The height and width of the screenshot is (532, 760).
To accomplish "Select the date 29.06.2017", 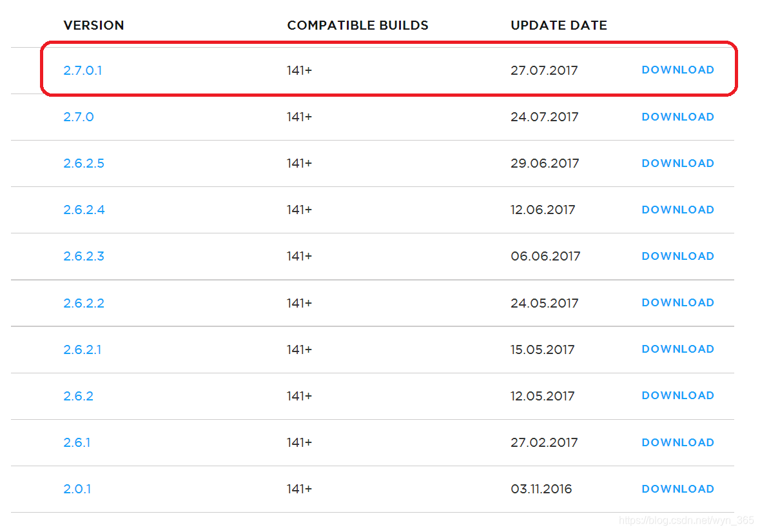I will (545, 163).
